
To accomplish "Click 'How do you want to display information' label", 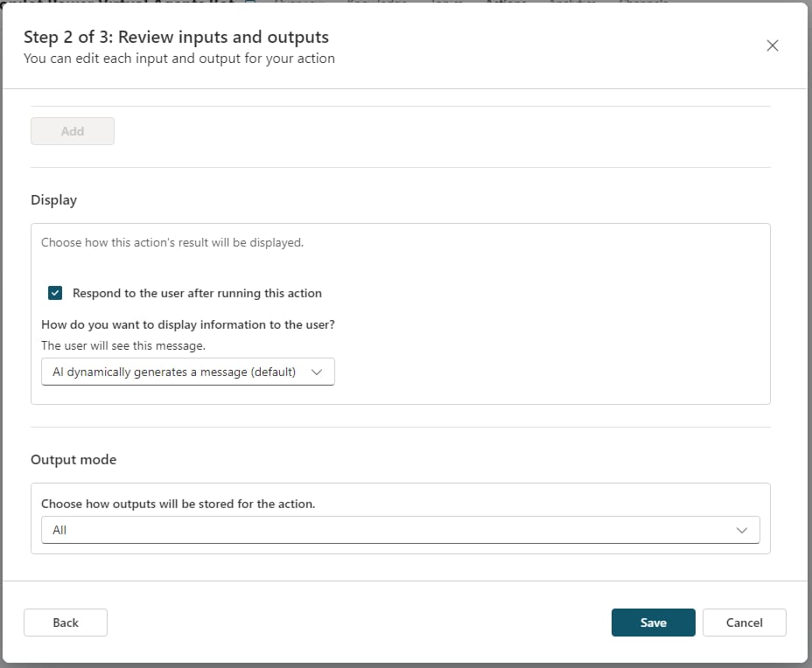I will (188, 324).
